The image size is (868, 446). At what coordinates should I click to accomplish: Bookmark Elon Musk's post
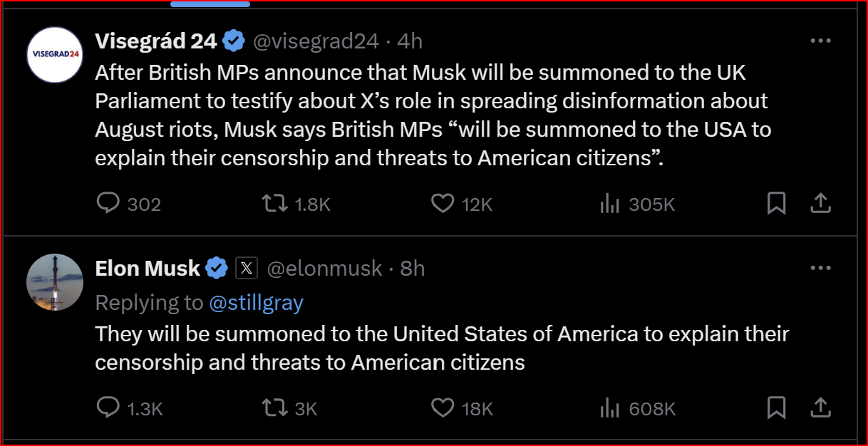pos(776,408)
